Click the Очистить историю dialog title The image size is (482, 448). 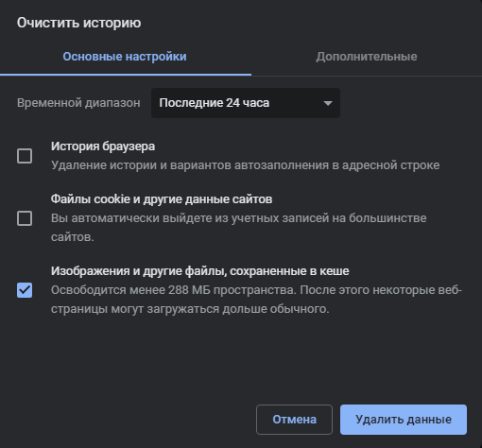tap(78, 23)
